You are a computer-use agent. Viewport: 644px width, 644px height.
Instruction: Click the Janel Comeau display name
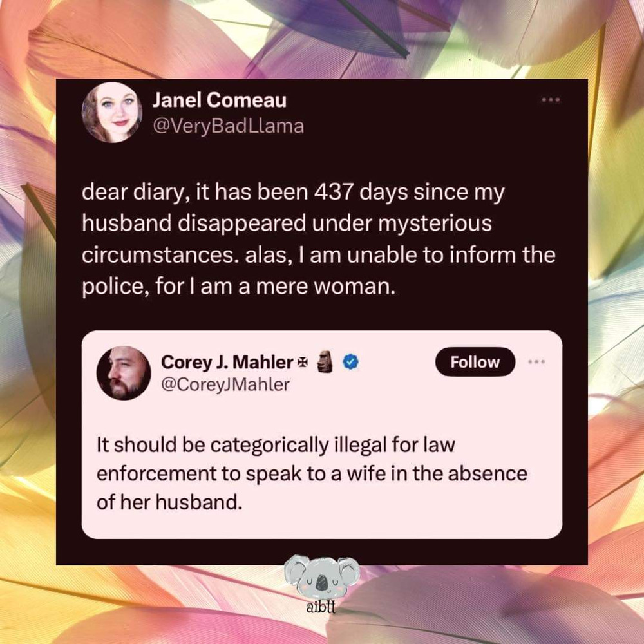pos(220,100)
